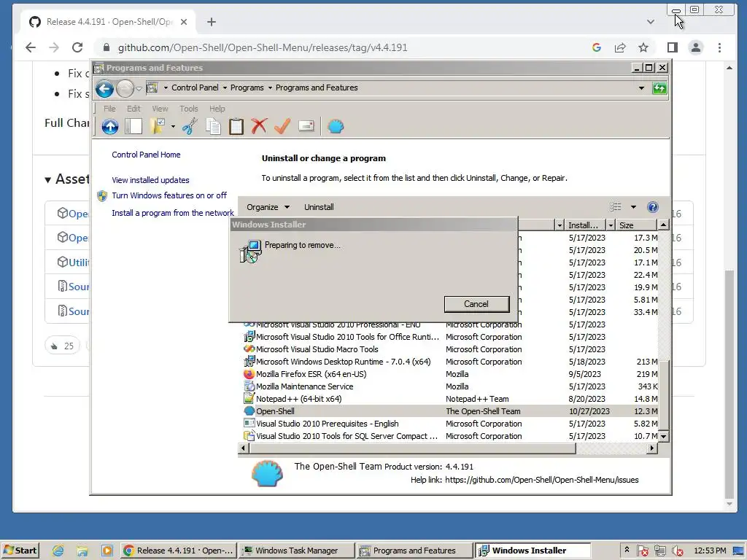Open the Installed On column filter dropdown
Screen dimensions: 747x560
click(x=611, y=225)
